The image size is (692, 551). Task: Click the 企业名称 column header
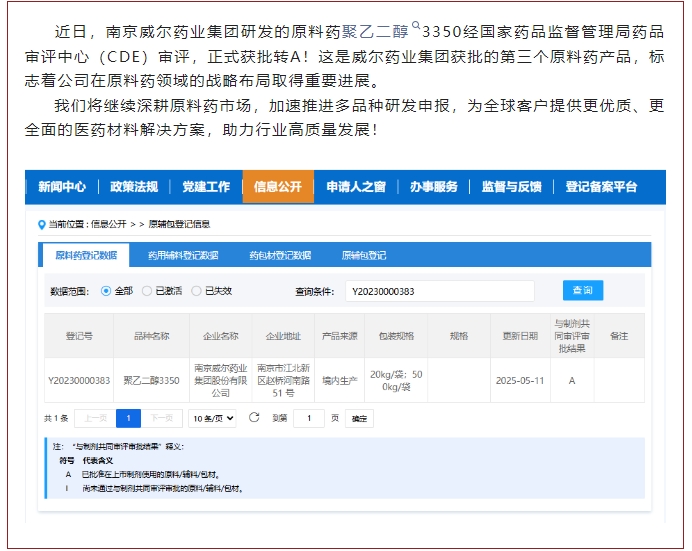[221, 336]
